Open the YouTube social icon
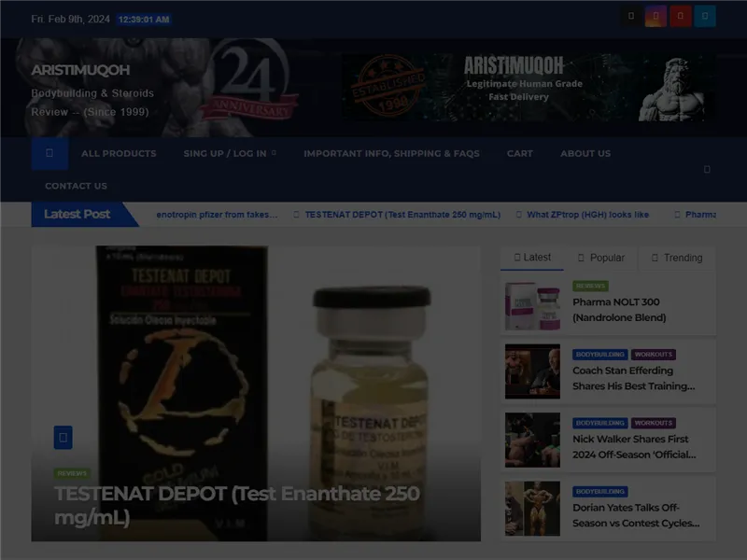The height and width of the screenshot is (560, 747). [x=680, y=16]
